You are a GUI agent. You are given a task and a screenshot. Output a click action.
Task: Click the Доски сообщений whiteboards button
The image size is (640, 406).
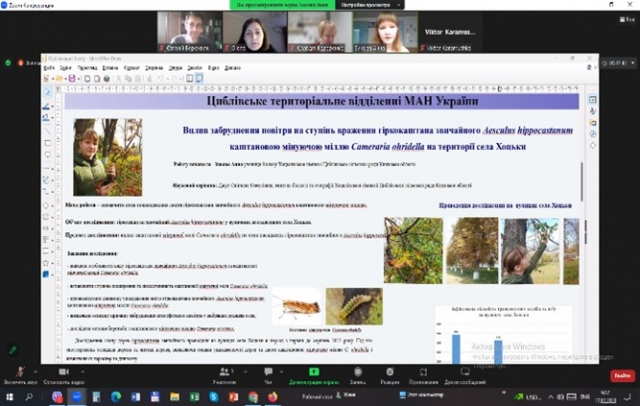(x=465, y=375)
